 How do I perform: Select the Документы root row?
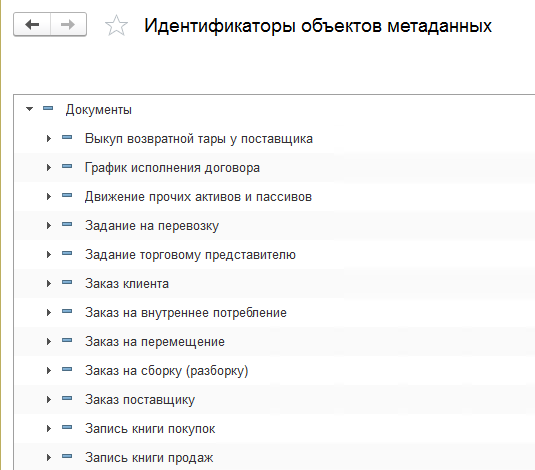[x=275, y=109]
